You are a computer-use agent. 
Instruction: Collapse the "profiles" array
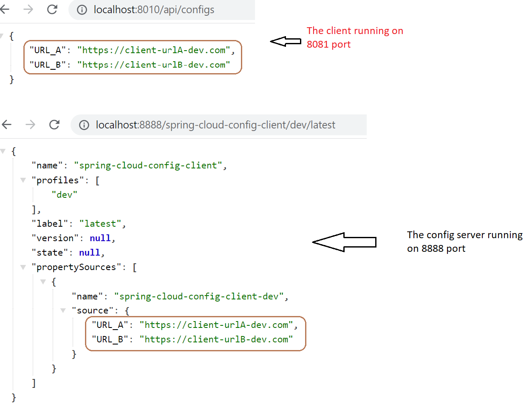(23, 180)
